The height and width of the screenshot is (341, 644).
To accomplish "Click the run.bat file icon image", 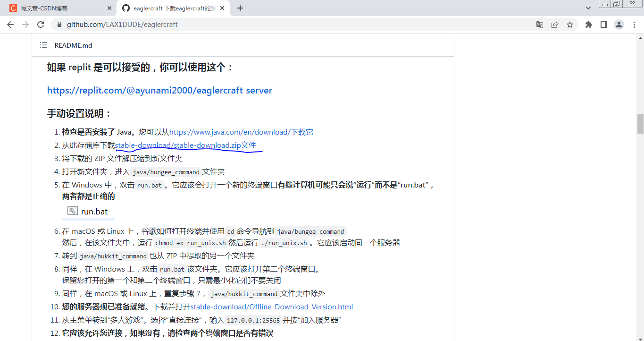I will pyautogui.click(x=72, y=211).
